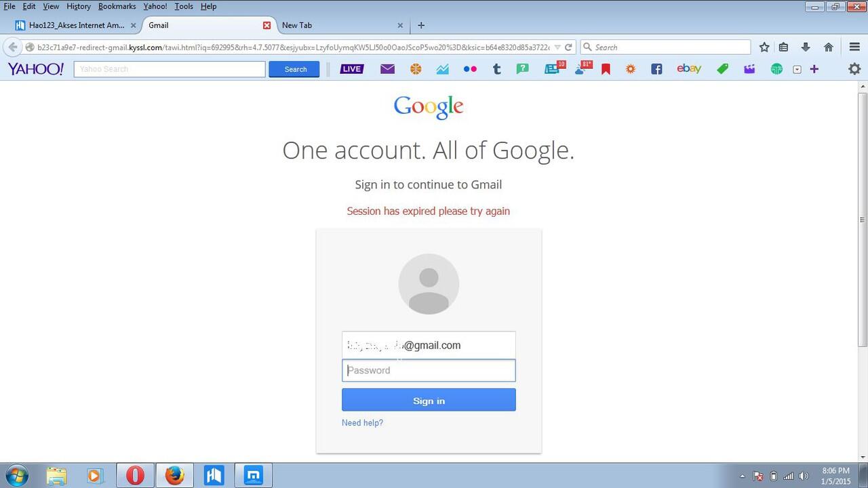Click the Yahoo Search input box
Viewport: 868px width, 488px height.
170,69
